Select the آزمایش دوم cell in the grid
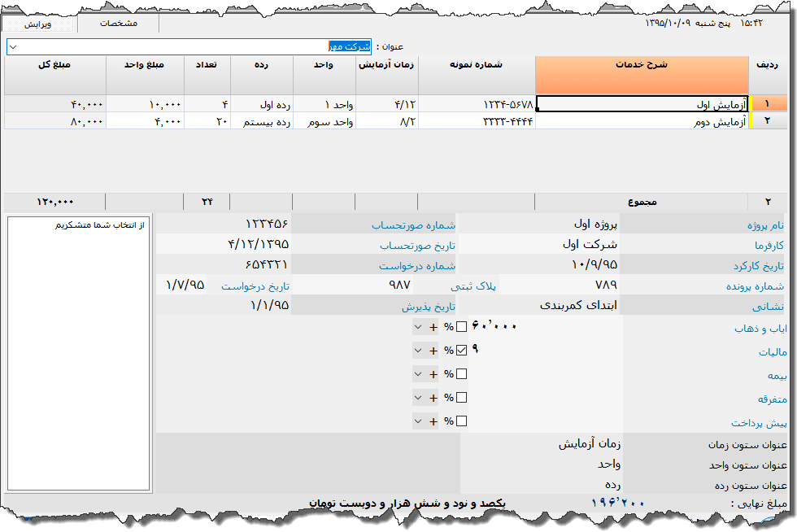This screenshot has width=797, height=532. pyautogui.click(x=641, y=121)
